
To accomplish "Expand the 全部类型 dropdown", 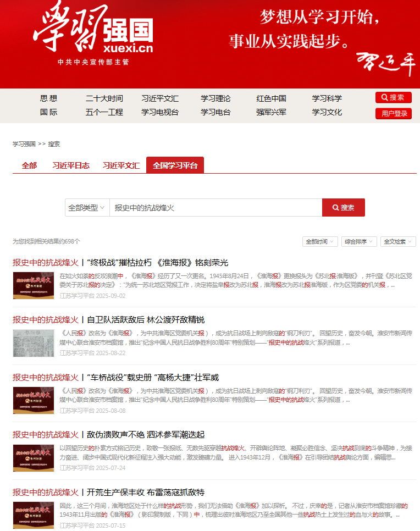I will tap(87, 208).
